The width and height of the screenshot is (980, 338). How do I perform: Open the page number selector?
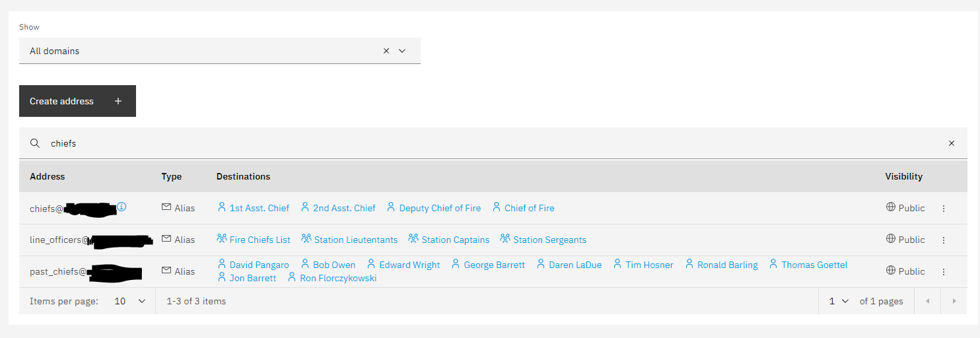pyautogui.click(x=838, y=301)
